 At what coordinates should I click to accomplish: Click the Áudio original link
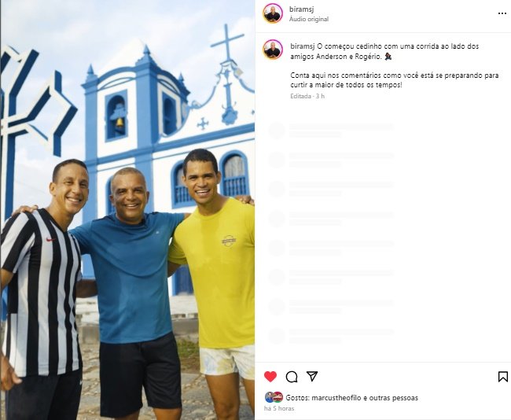click(309, 19)
